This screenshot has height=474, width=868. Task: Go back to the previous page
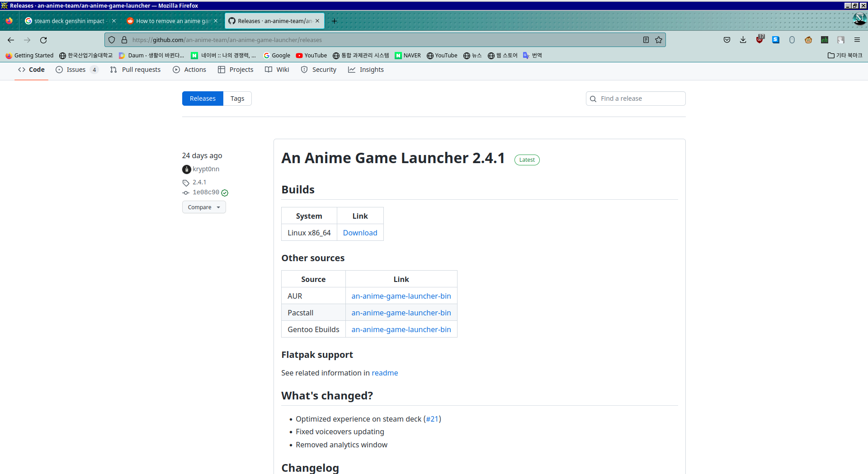(11, 40)
